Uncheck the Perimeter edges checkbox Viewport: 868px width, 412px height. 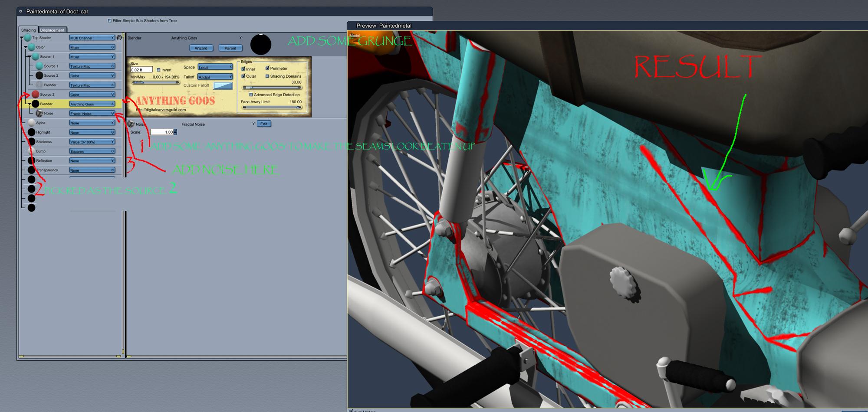click(x=267, y=68)
